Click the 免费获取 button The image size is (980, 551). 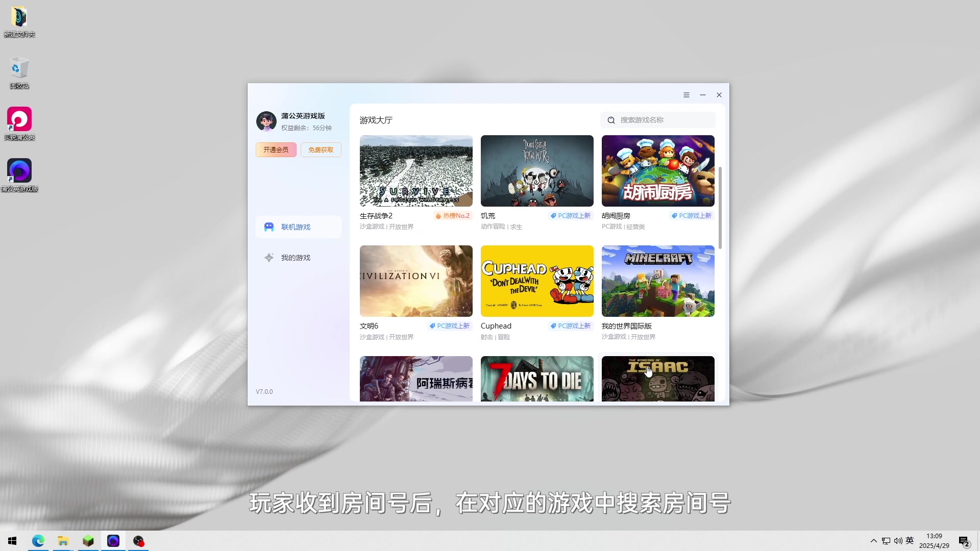point(321,150)
